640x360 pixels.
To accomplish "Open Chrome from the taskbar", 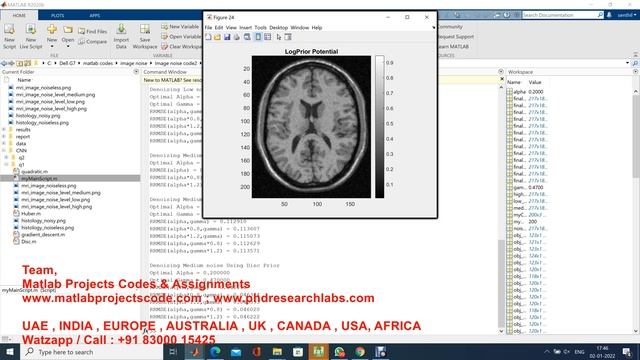I will tap(360, 352).
